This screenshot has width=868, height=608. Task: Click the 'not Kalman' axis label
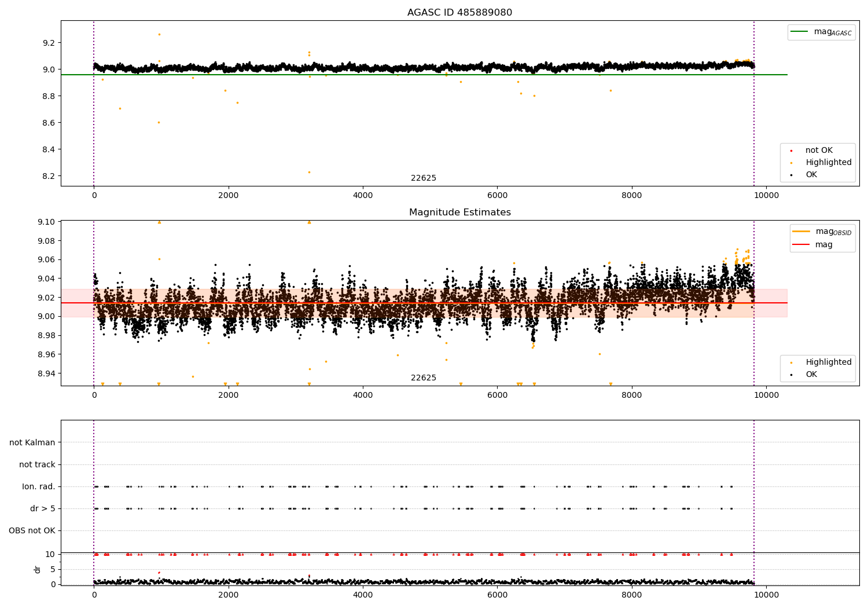[32, 442]
